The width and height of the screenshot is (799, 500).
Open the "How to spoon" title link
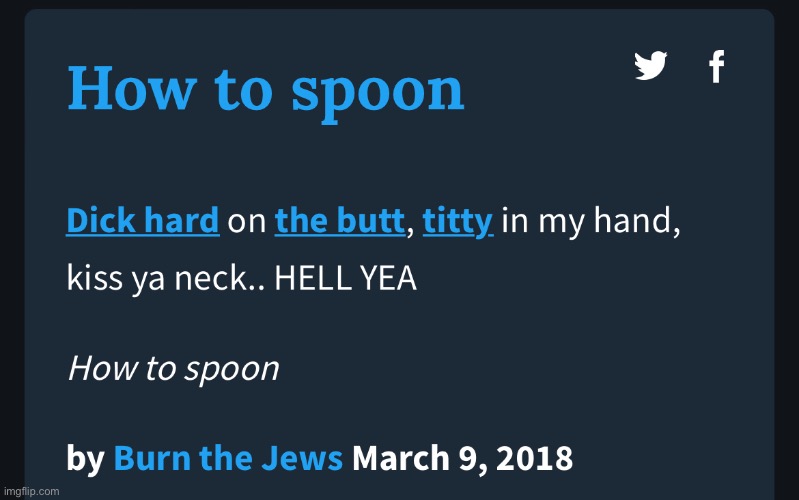[x=265, y=89]
